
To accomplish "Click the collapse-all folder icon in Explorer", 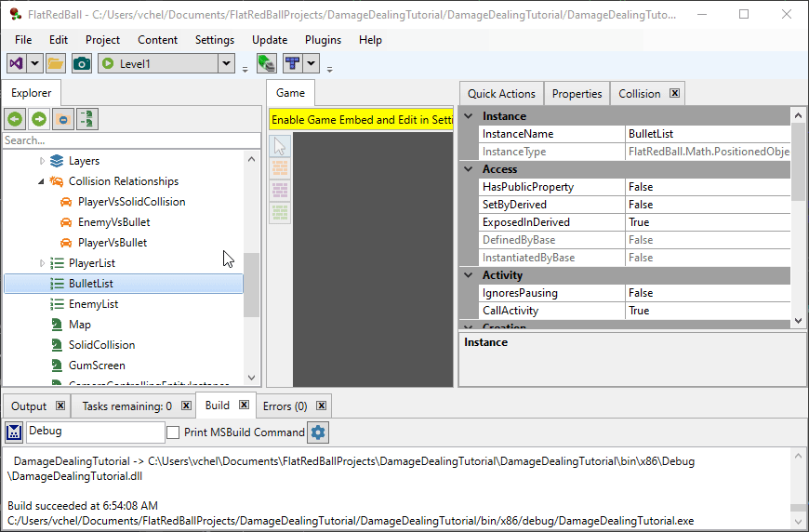I will [62, 119].
